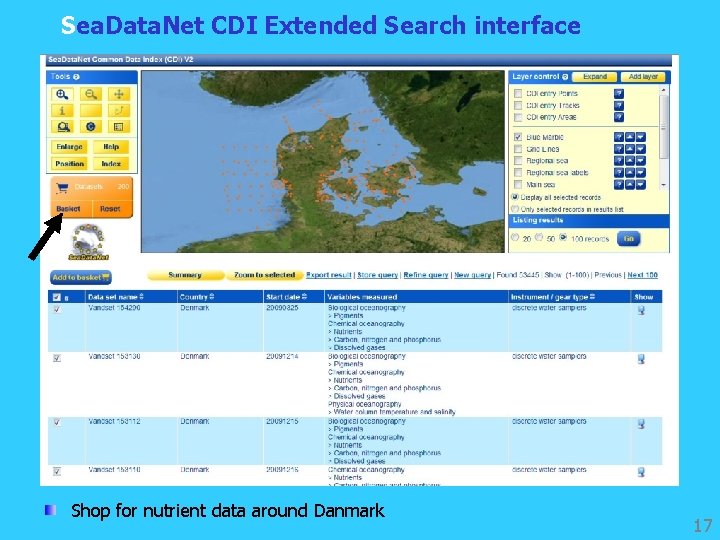
Task: Click the Enlarge map button
Action: pos(69,147)
